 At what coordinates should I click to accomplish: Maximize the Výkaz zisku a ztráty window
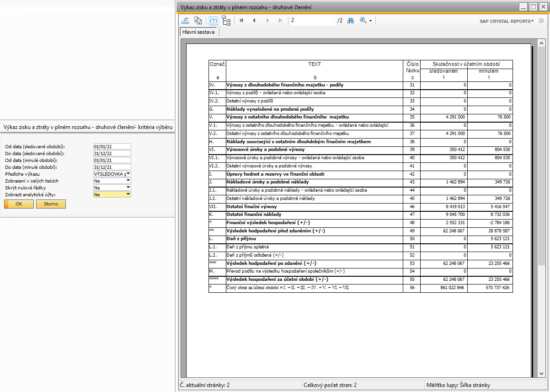tap(533, 7)
